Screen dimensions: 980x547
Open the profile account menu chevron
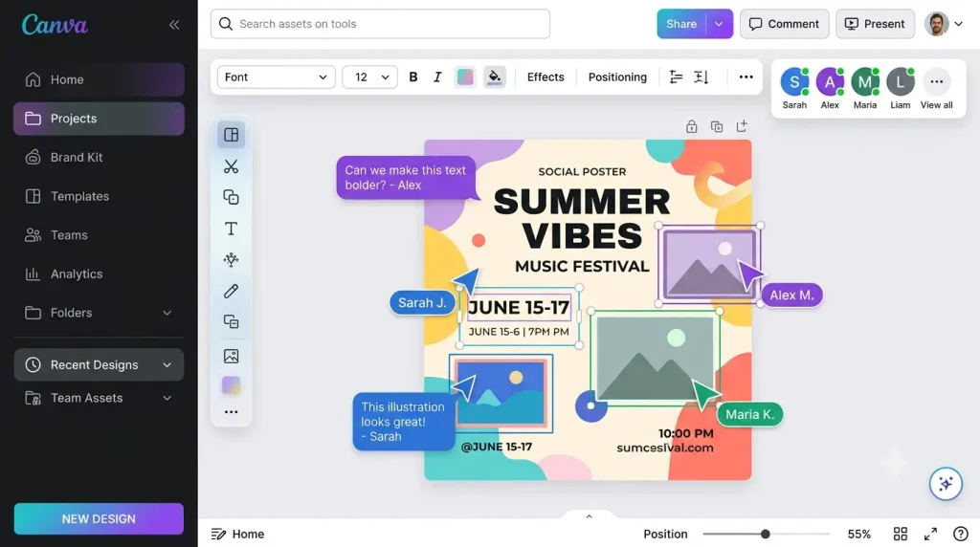pyautogui.click(x=959, y=24)
